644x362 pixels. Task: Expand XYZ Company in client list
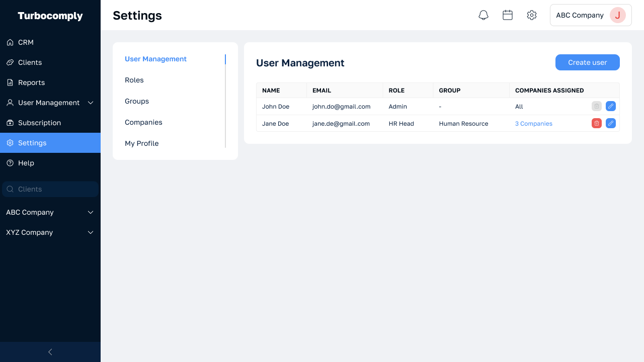pyautogui.click(x=91, y=232)
